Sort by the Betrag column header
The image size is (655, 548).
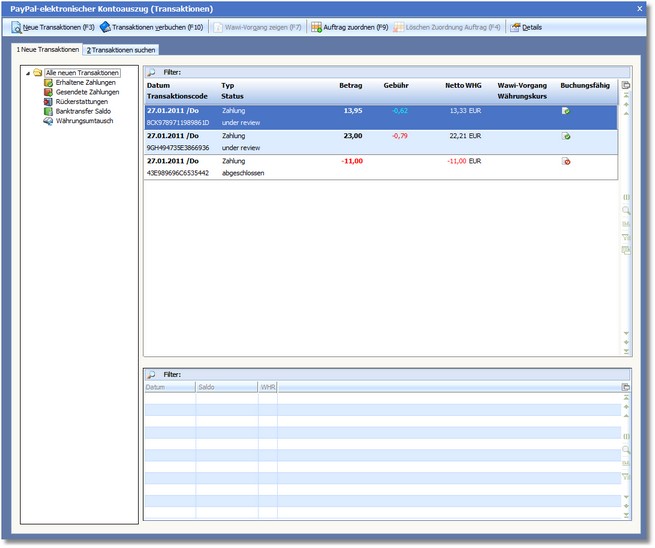(349, 86)
